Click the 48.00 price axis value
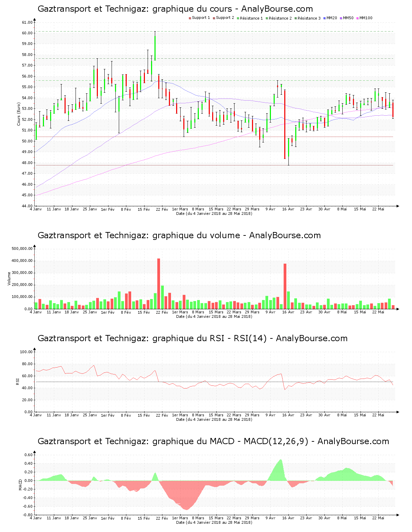This screenshot has width=412, height=532. pyautogui.click(x=27, y=163)
